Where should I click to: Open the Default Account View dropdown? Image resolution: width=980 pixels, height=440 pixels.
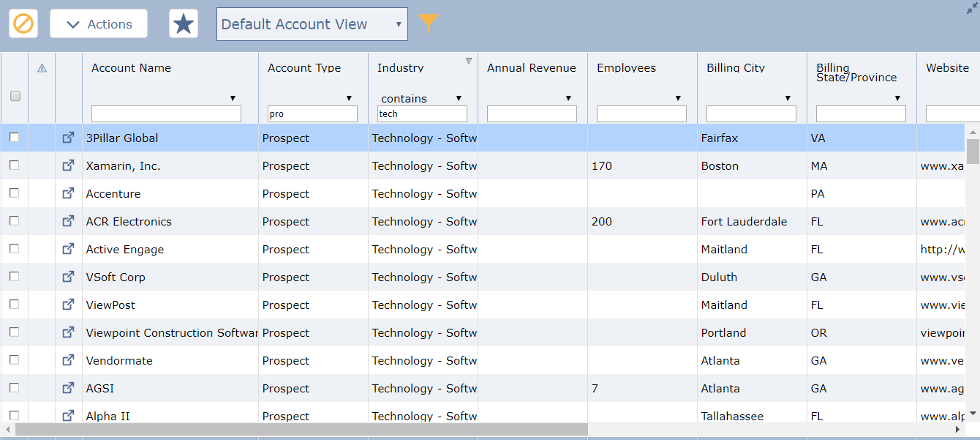point(312,23)
